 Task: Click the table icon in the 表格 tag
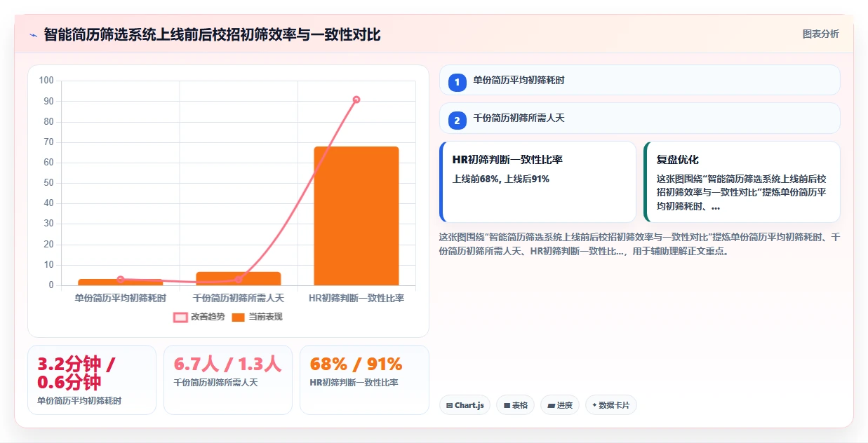pyautogui.click(x=507, y=405)
